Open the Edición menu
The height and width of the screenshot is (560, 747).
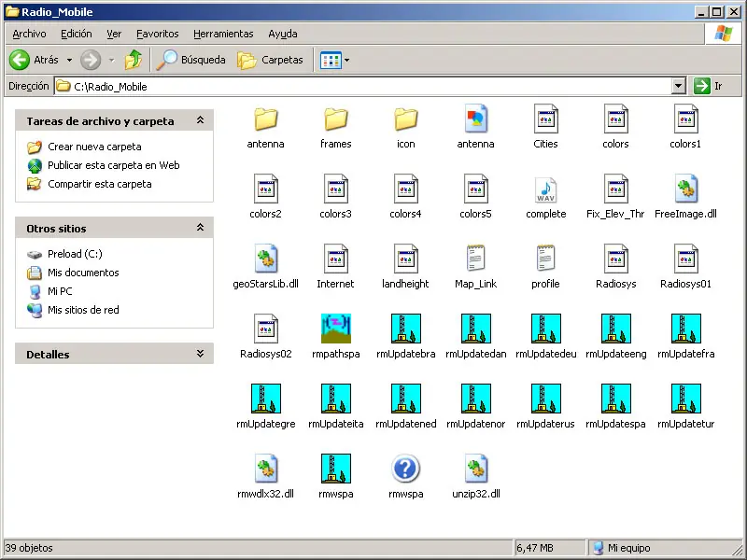[x=77, y=34]
